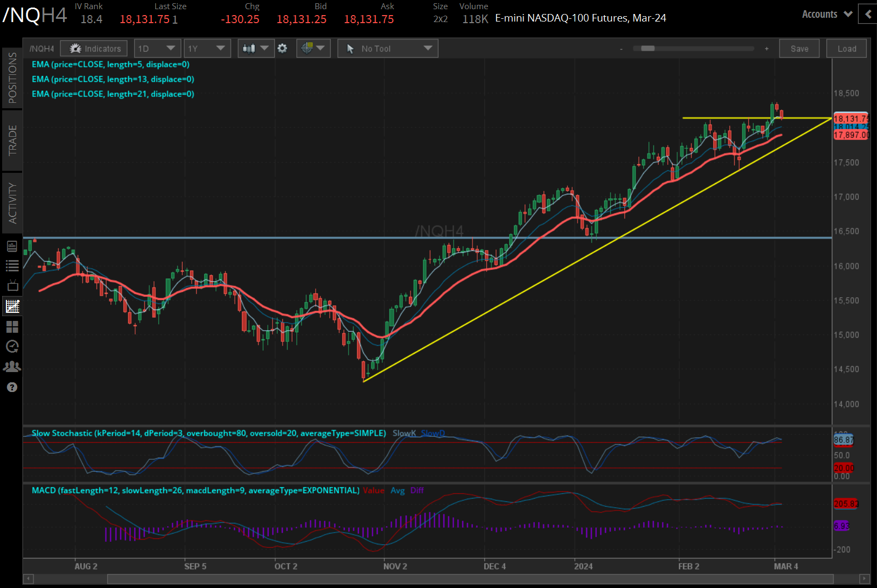Click the MACD Value plot label
877x588 pixels.
pos(373,491)
